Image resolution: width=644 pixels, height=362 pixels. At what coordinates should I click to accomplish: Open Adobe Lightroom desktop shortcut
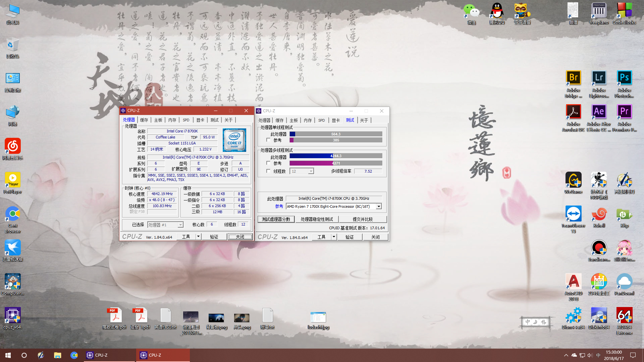(x=599, y=84)
